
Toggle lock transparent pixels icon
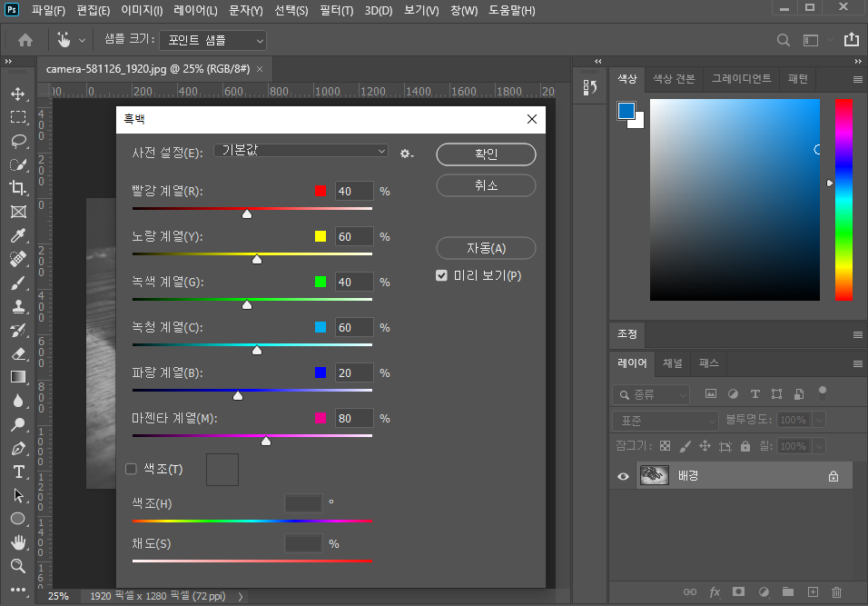(666, 446)
